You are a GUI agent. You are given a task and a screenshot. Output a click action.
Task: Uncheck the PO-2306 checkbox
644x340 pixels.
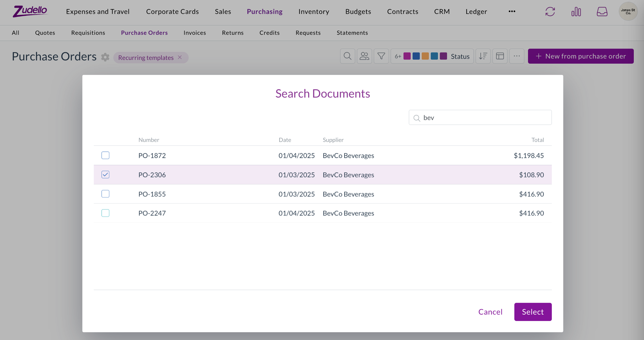click(x=105, y=175)
